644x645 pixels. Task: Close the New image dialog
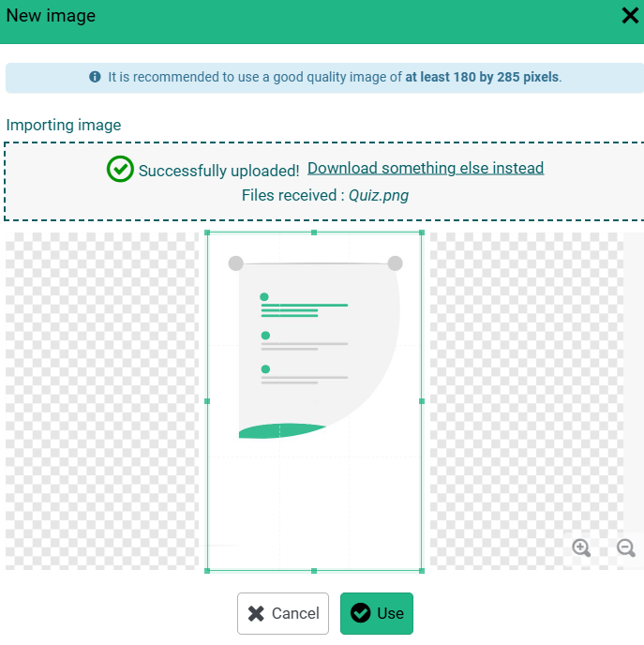[630, 16]
